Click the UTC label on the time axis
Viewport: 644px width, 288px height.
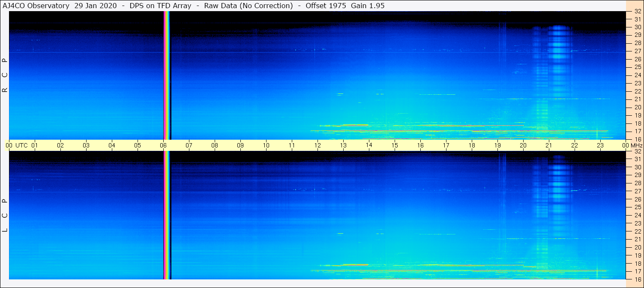tap(21, 145)
